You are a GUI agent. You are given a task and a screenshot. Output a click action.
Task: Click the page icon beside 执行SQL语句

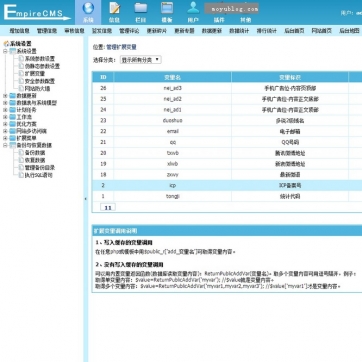pyautogui.click(x=21, y=175)
